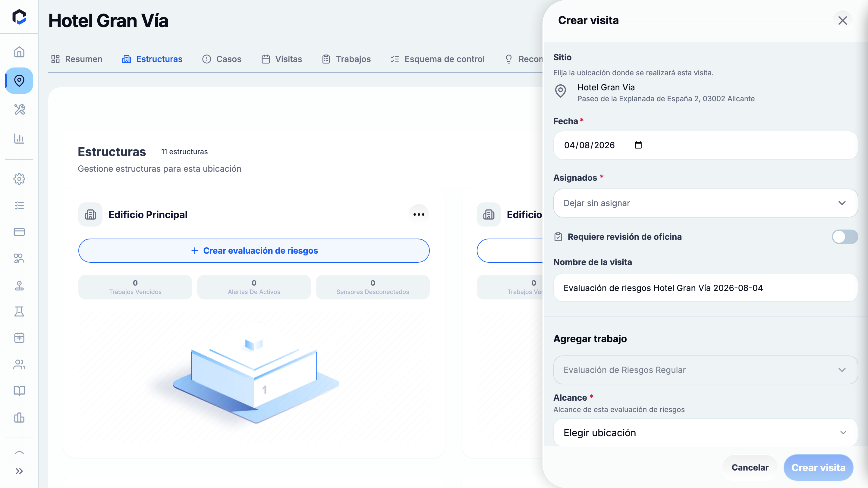
Task: Open the tools wrench sidebar icon
Action: (x=19, y=109)
